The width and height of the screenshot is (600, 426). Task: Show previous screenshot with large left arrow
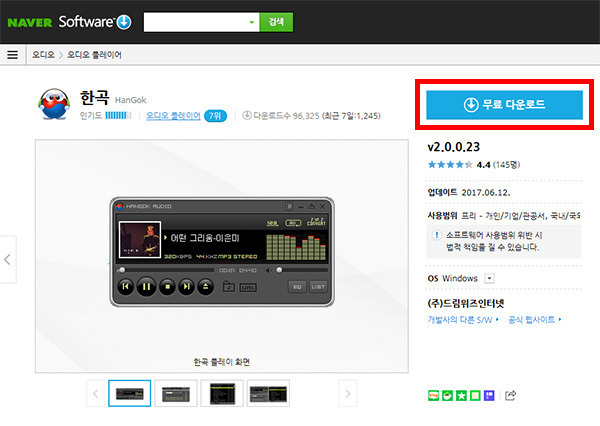[8, 260]
